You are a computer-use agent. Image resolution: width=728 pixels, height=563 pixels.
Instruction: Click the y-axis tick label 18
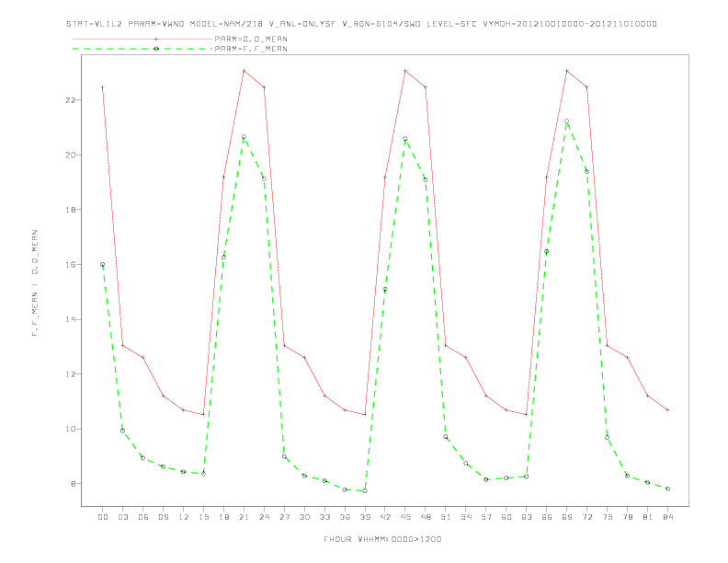[x=71, y=210]
